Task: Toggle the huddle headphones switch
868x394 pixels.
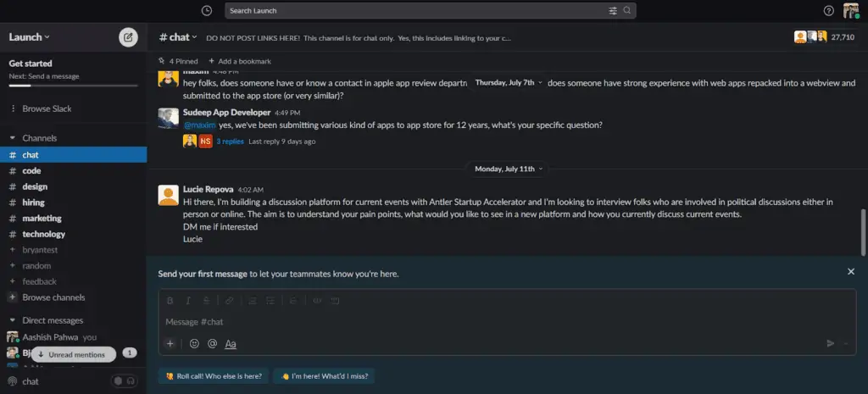Action: [125, 382]
